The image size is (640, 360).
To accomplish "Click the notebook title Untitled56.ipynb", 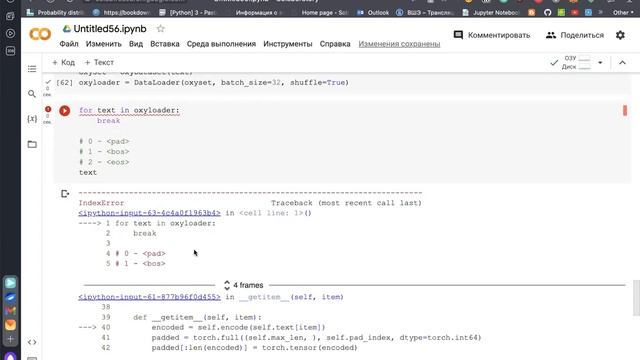I will [x=110, y=29].
